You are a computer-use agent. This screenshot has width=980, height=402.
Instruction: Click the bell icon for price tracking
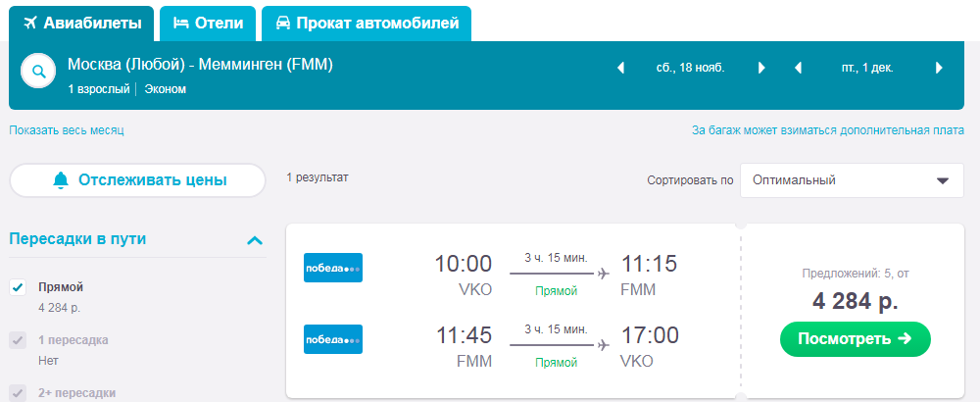61,180
